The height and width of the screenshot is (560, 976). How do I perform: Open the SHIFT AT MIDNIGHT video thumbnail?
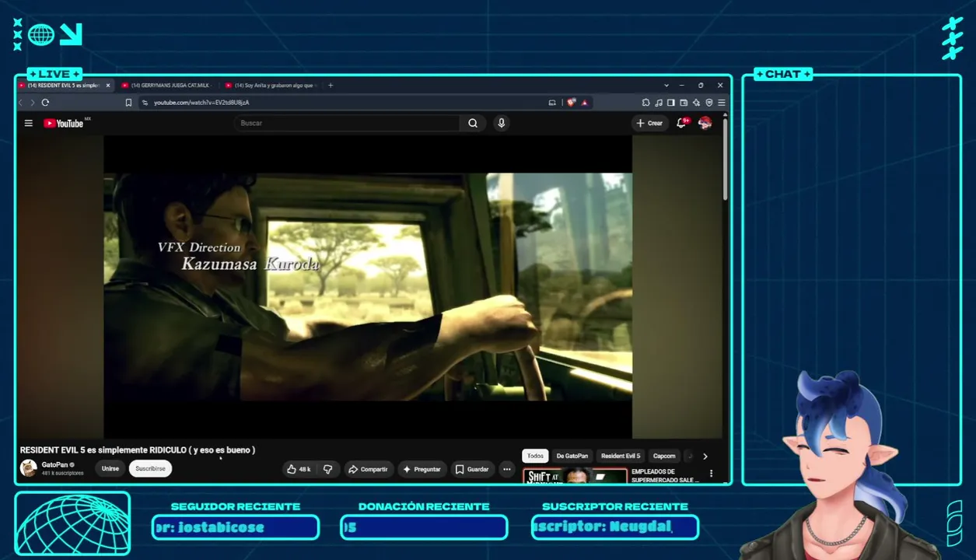pyautogui.click(x=575, y=475)
